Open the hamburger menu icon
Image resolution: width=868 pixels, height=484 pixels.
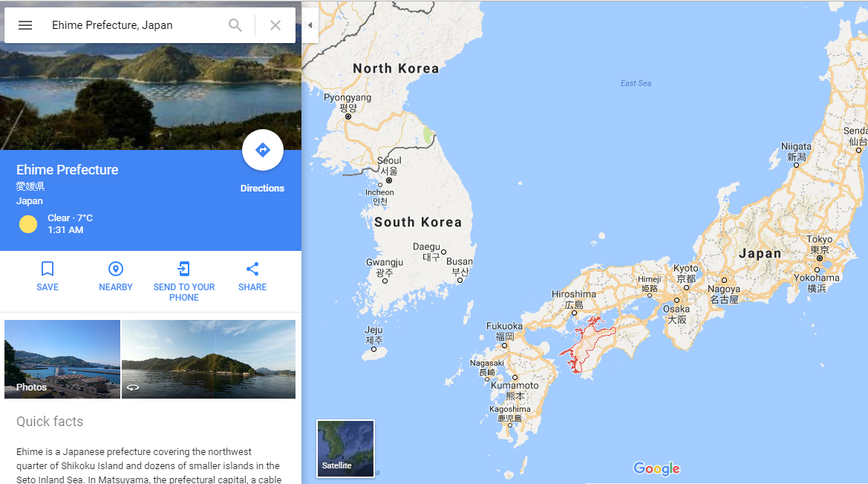pos(25,25)
